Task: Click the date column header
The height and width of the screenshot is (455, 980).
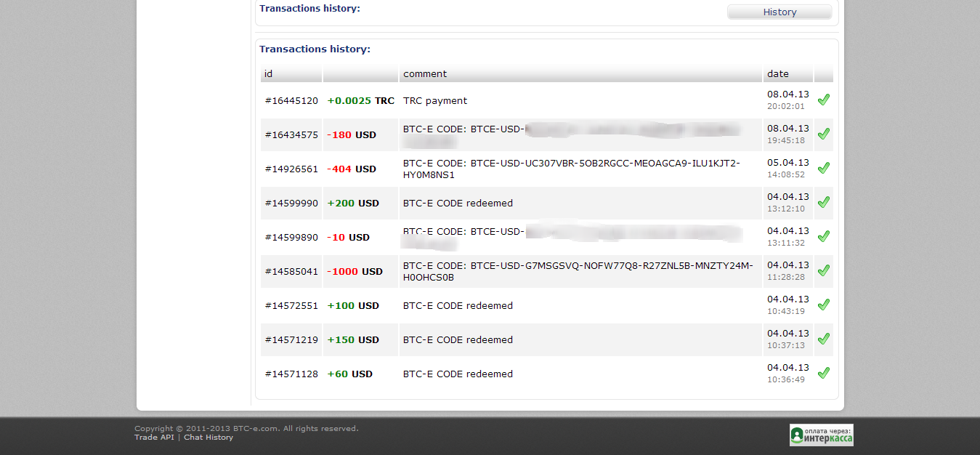Action: pyautogui.click(x=788, y=73)
